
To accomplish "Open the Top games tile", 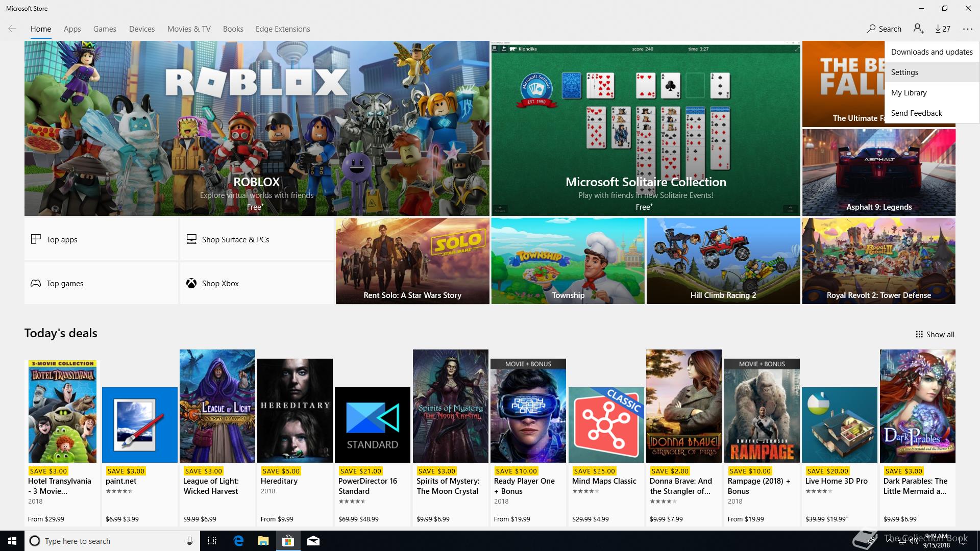I will click(101, 283).
